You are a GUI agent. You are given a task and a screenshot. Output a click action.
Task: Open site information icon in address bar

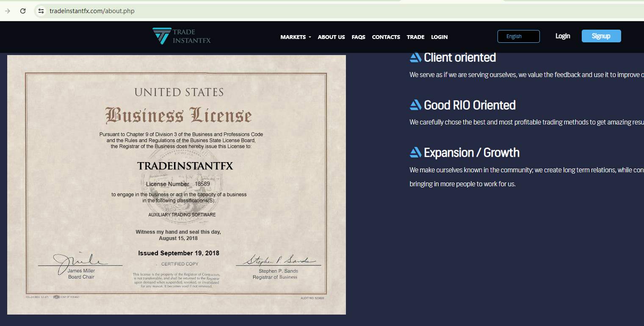41,11
